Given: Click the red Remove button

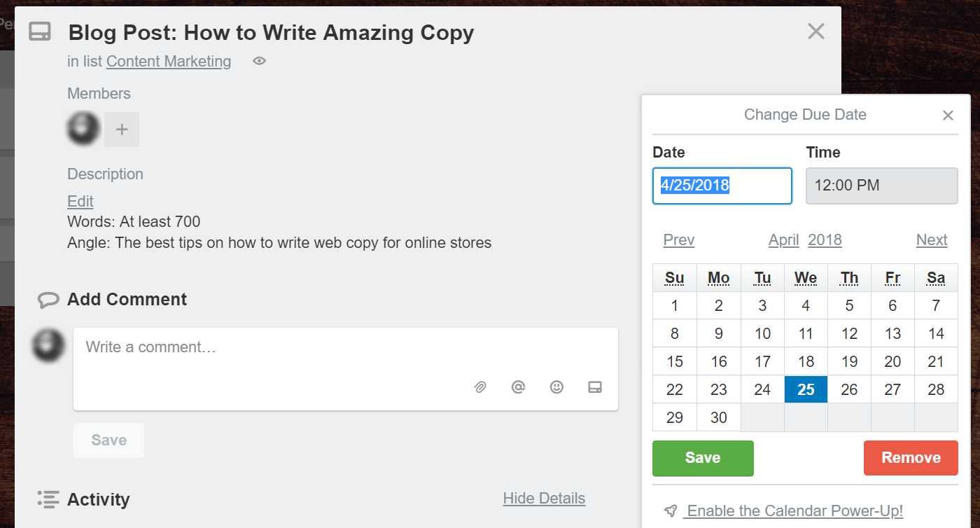Looking at the screenshot, I should pos(910,458).
